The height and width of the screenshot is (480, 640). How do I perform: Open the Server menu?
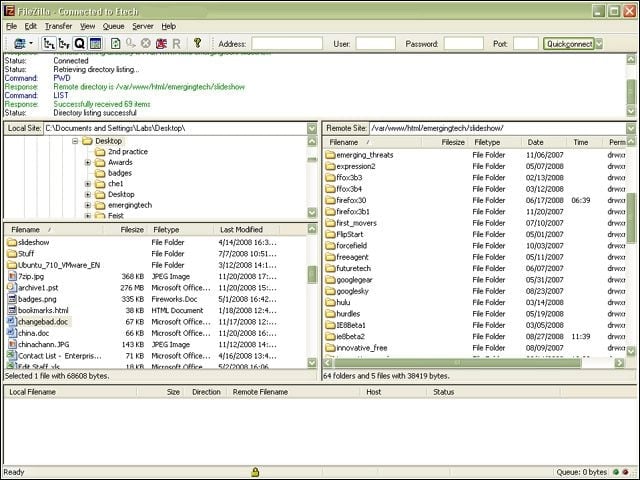click(143, 26)
